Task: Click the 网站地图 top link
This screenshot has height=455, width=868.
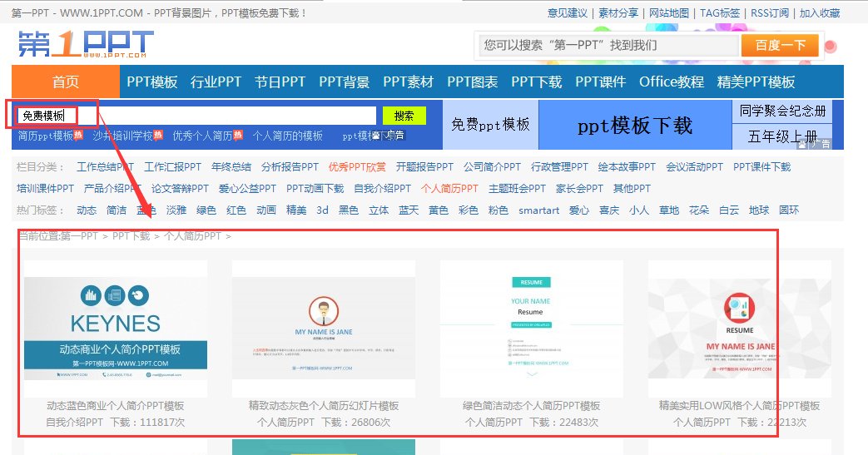Action: coord(669,12)
